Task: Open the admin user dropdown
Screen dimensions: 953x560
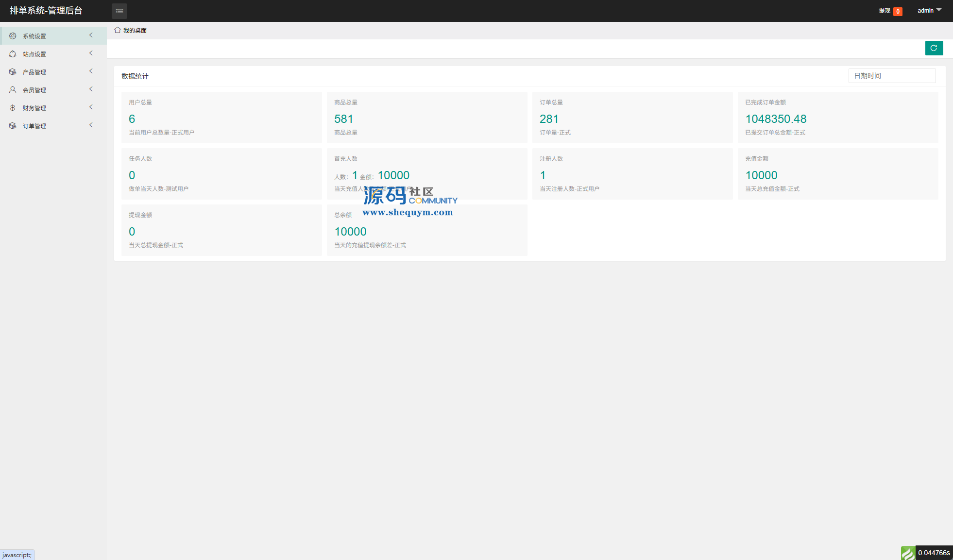Action: click(x=929, y=11)
